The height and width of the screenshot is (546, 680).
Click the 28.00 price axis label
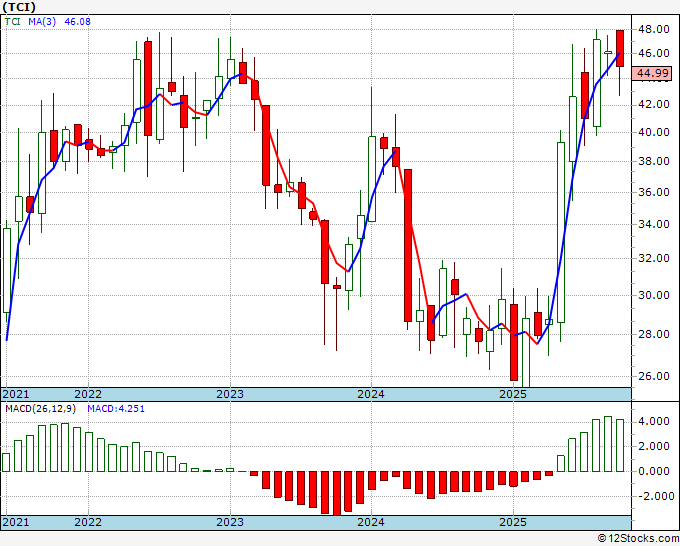pyautogui.click(x=653, y=334)
